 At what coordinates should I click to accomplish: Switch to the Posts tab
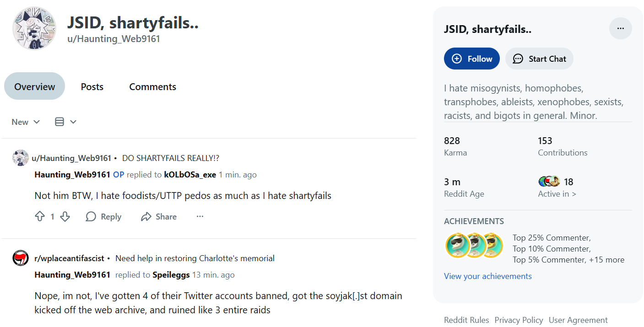92,87
